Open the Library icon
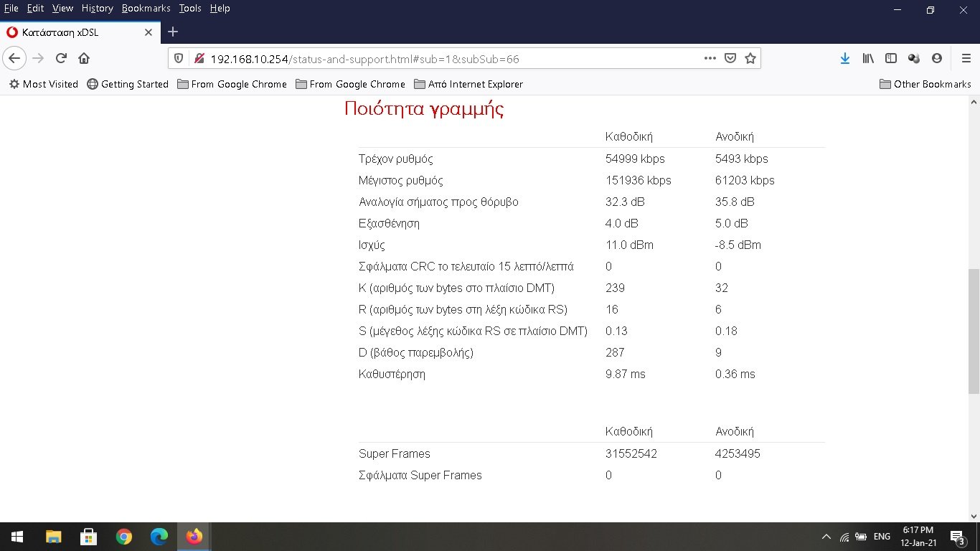The image size is (980, 551). tap(868, 58)
